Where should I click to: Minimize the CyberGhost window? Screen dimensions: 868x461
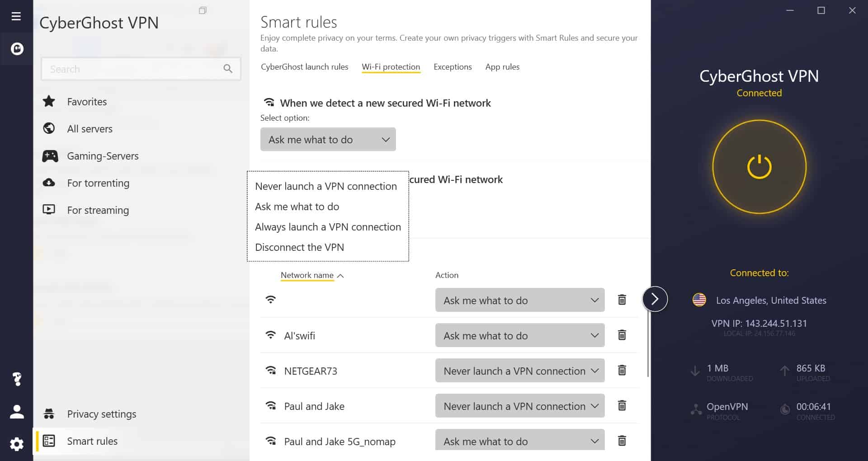click(x=790, y=10)
